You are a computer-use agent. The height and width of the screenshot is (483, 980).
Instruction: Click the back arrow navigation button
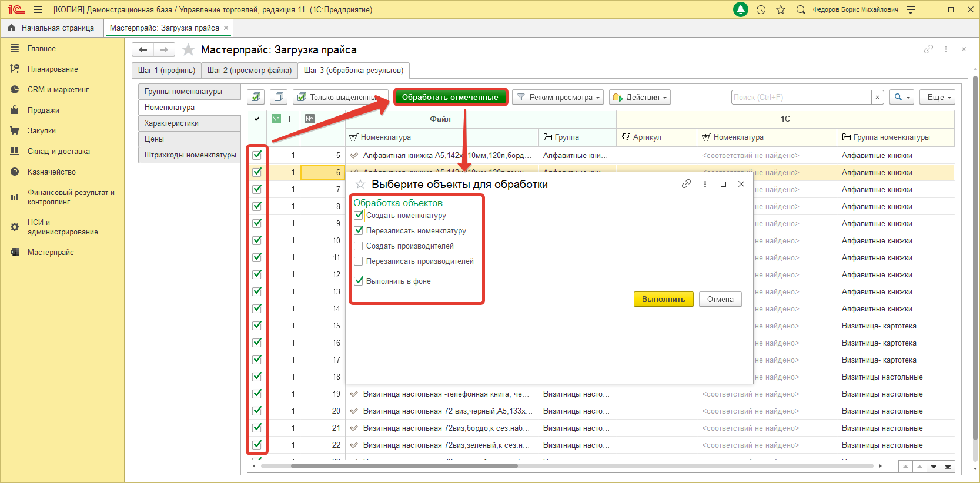pyautogui.click(x=143, y=50)
